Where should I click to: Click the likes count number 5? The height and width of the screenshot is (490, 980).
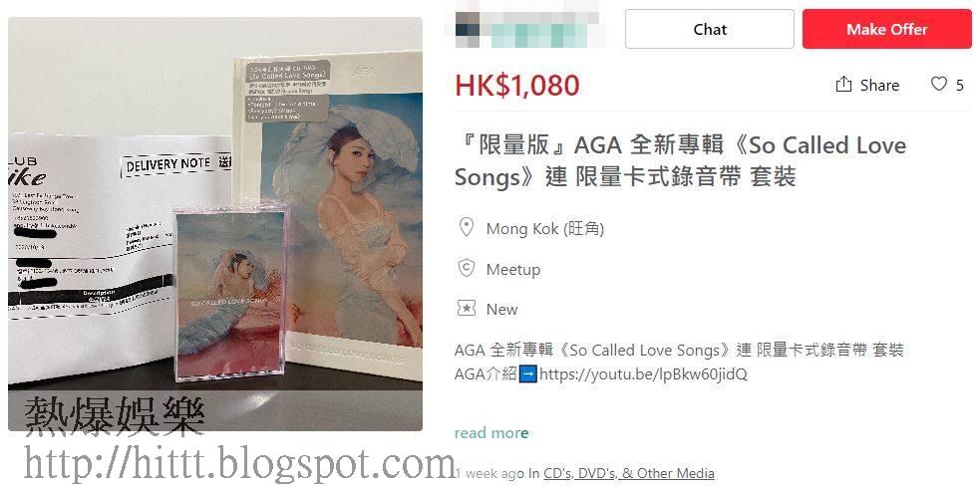click(960, 85)
